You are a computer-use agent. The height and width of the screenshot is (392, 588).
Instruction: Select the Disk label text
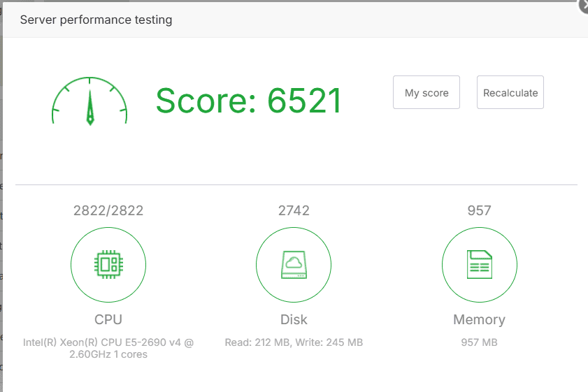click(x=294, y=319)
